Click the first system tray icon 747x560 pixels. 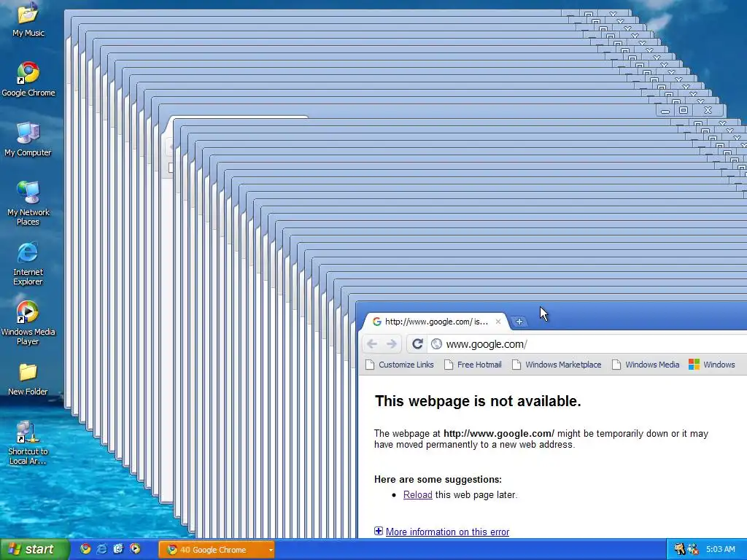pos(679,549)
